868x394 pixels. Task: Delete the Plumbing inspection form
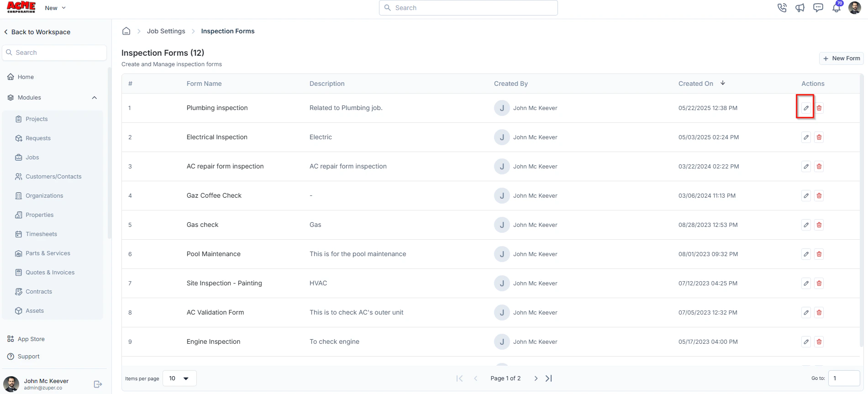[x=819, y=108]
